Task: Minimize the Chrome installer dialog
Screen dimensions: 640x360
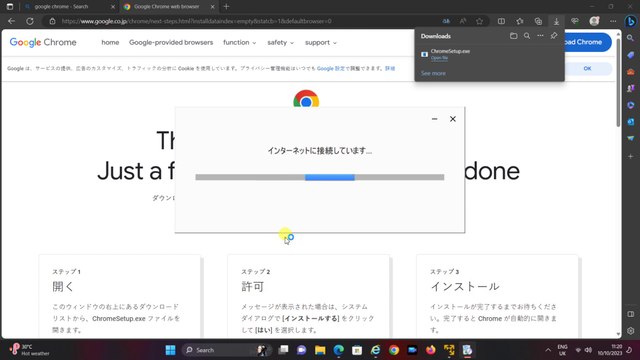Action: pyautogui.click(x=434, y=119)
